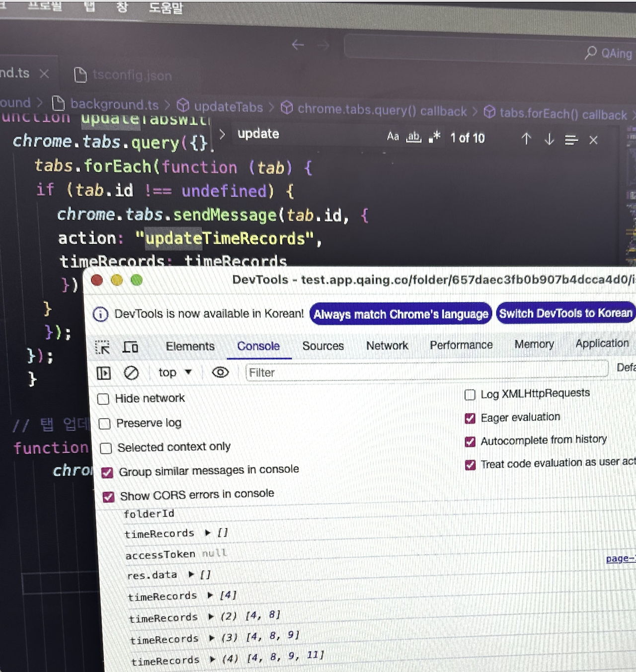Click the console Filter input field
Screen dimensions: 636x672
coord(426,371)
